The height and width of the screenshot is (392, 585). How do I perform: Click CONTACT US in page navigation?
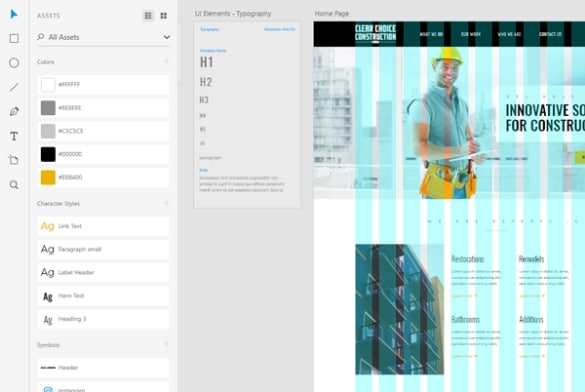[550, 34]
